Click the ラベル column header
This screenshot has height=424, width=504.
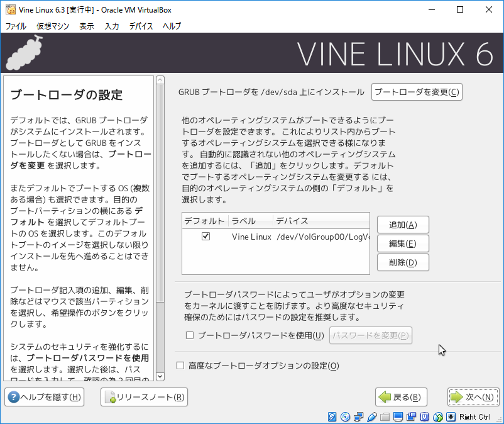coord(250,221)
